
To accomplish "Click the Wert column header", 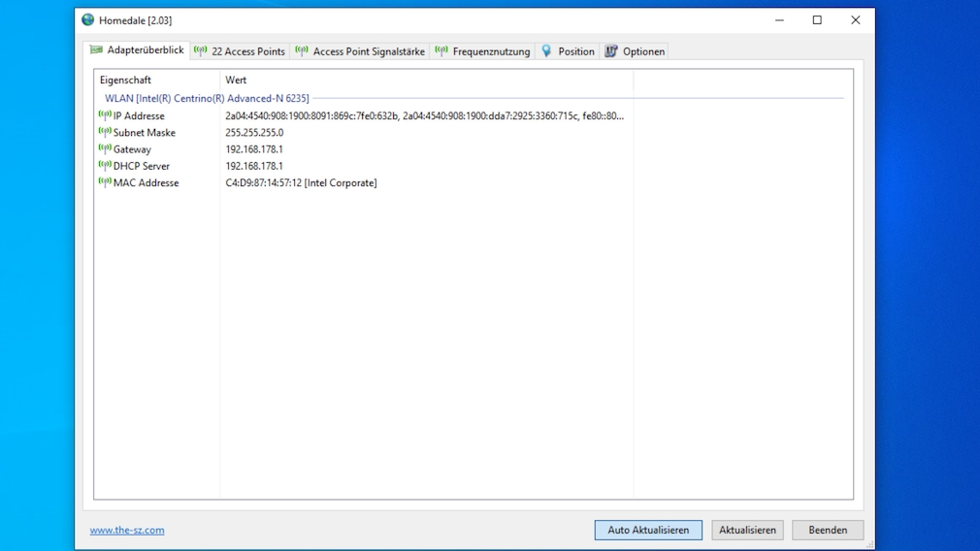I will [236, 81].
